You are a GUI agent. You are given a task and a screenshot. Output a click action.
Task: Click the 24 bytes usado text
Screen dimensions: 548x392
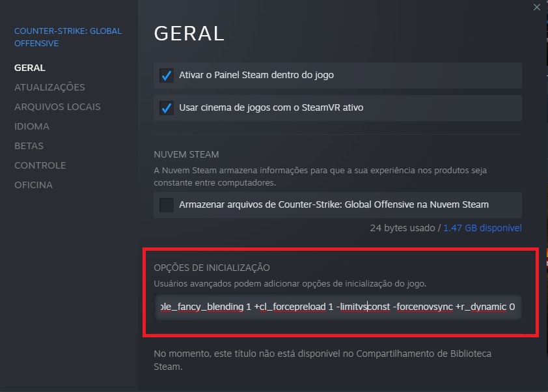pyautogui.click(x=403, y=229)
